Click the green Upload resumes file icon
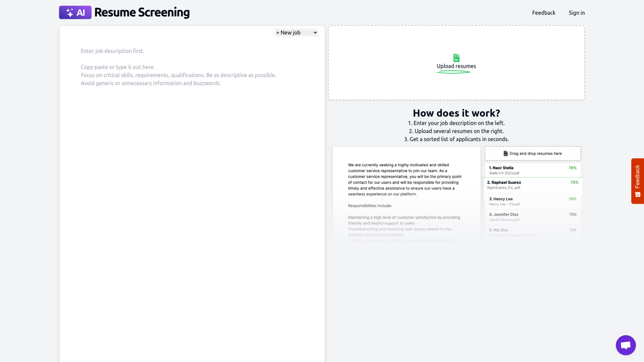The height and width of the screenshot is (362, 644). pyautogui.click(x=456, y=58)
